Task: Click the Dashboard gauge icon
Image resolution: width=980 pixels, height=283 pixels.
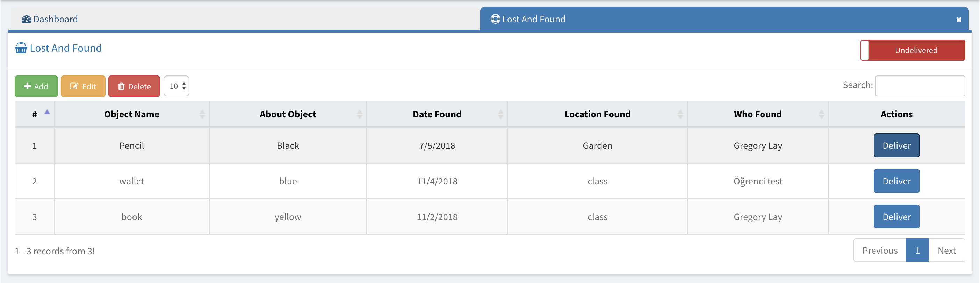Action: 26,20
